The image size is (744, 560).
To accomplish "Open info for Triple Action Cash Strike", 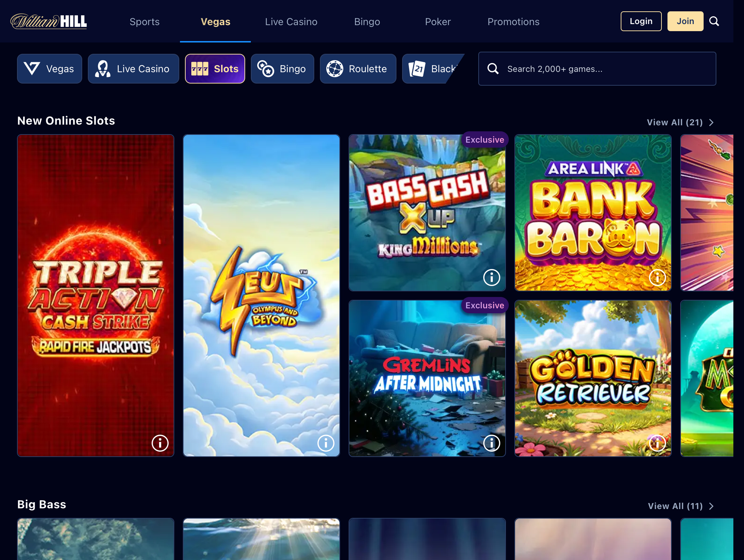I will [160, 443].
